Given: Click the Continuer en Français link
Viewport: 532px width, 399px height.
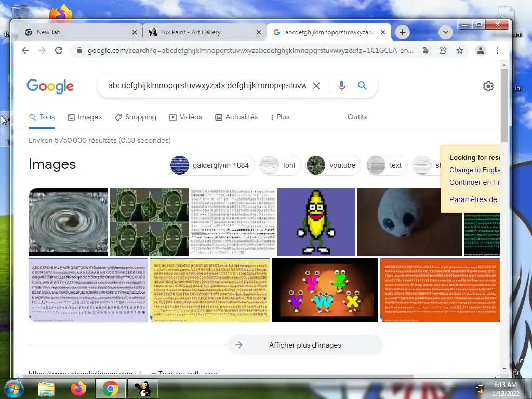Looking at the screenshot, I should [474, 182].
